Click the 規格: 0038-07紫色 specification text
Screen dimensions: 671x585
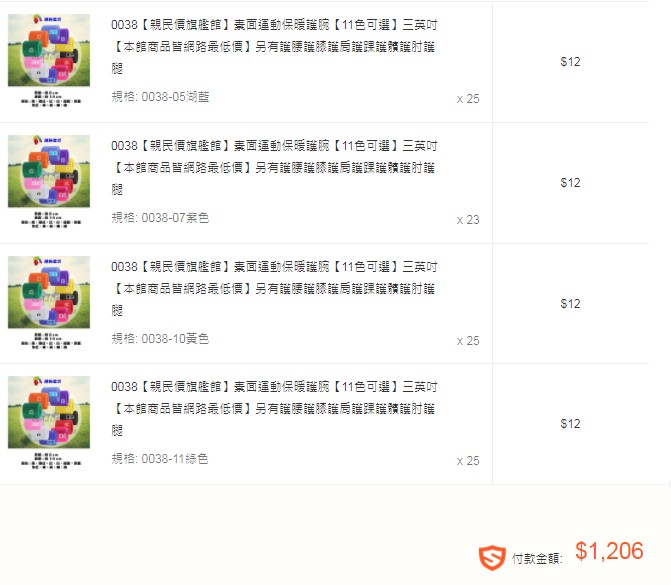pyautogui.click(x=160, y=218)
